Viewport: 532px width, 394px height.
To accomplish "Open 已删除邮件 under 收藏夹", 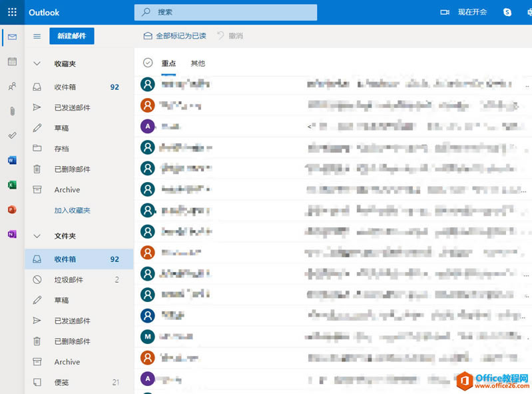I will (x=79, y=169).
